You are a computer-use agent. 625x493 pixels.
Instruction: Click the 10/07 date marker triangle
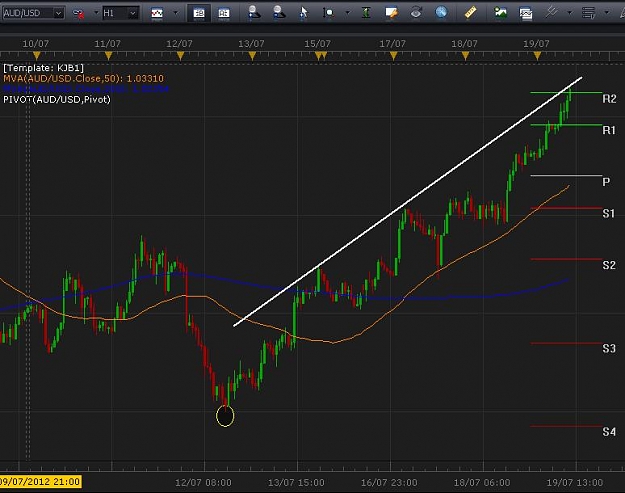[37, 55]
